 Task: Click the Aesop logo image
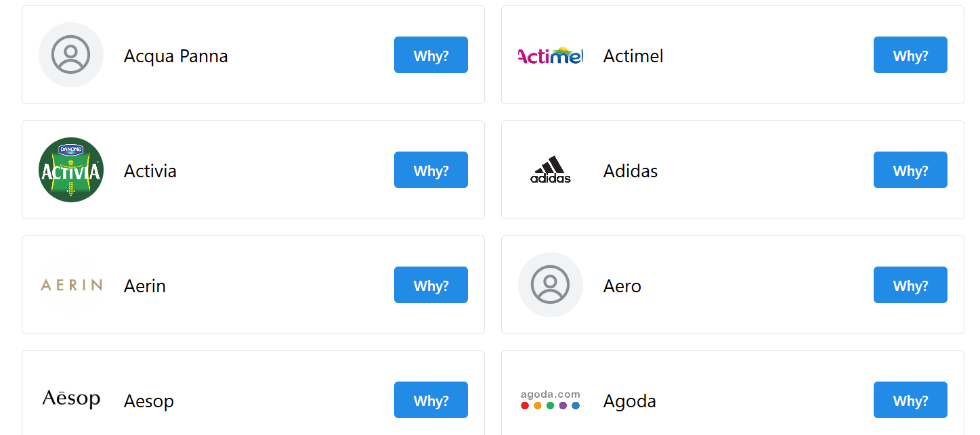click(x=71, y=399)
